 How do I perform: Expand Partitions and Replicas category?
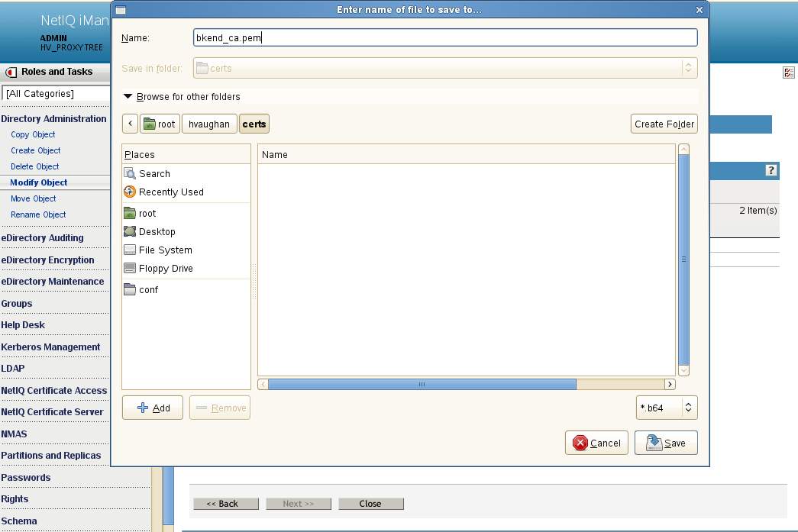pos(51,456)
